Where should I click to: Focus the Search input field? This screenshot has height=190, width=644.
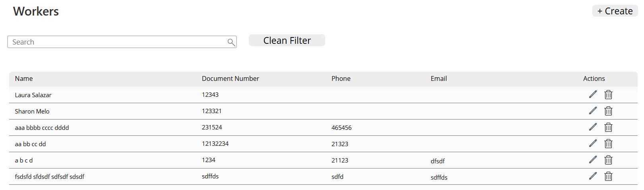(x=117, y=42)
